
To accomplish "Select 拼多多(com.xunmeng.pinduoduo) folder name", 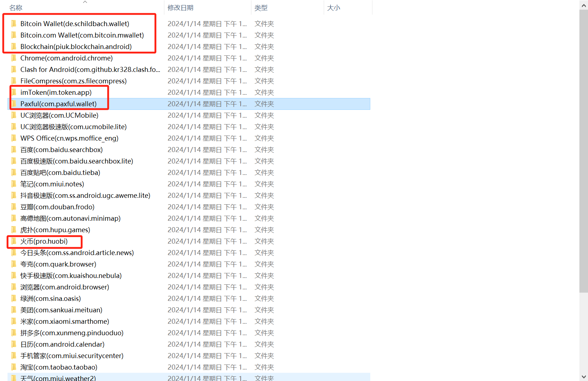I will [x=72, y=333].
